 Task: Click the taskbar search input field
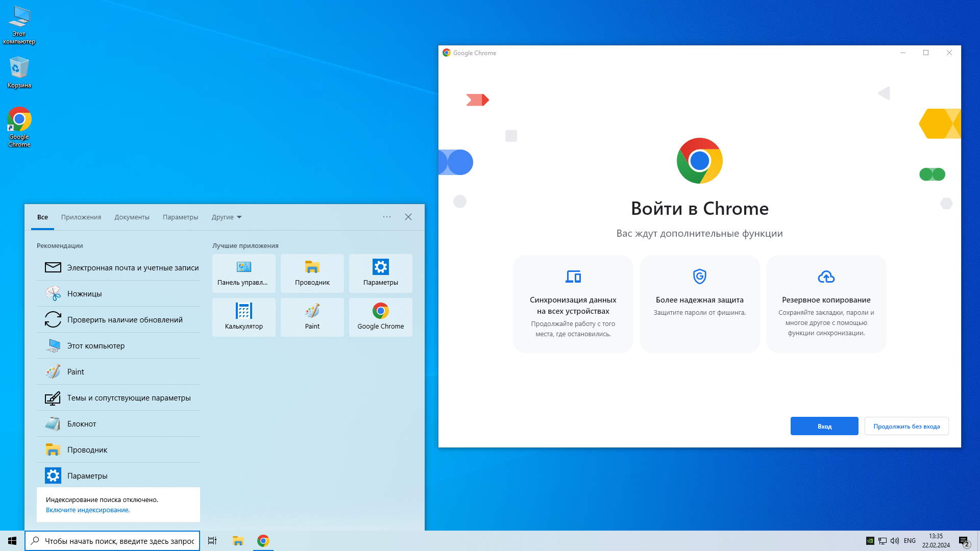pyautogui.click(x=119, y=541)
